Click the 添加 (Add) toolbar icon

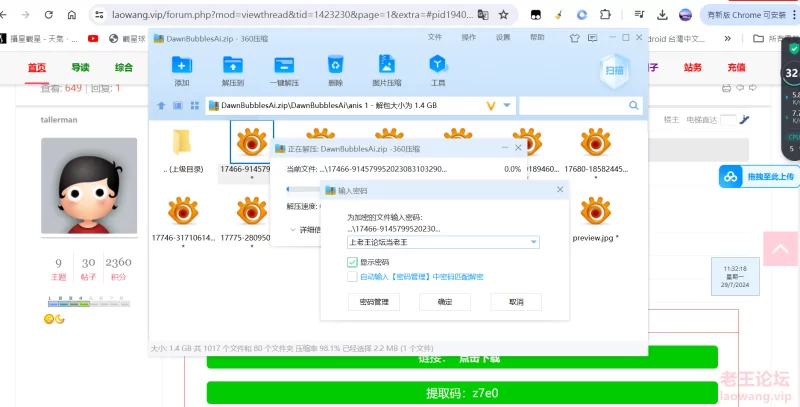[x=182, y=65]
